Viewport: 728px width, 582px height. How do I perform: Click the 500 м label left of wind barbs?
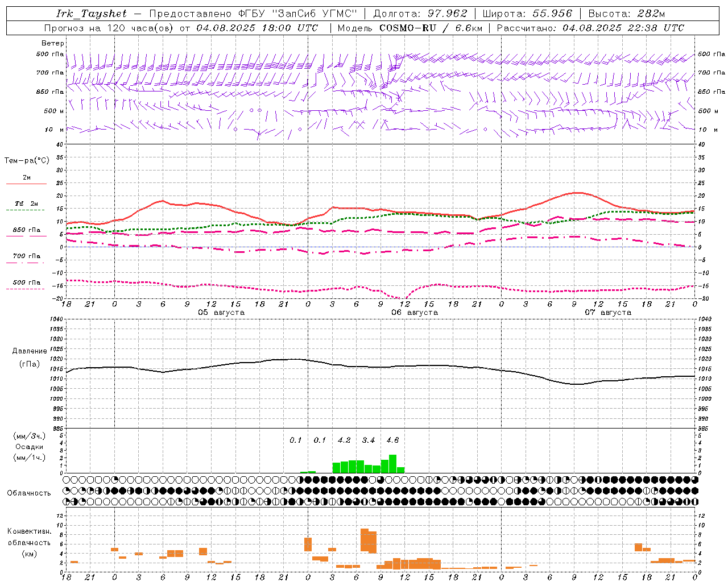tap(54, 111)
